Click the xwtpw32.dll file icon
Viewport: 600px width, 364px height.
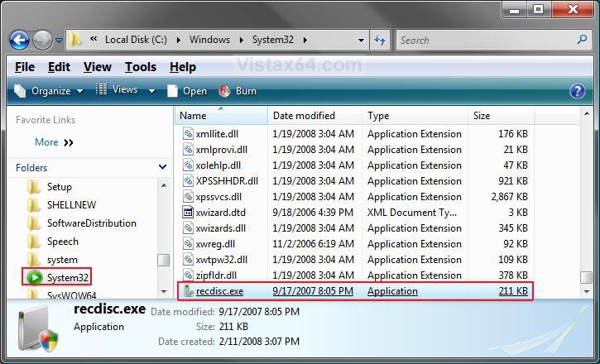(188, 260)
